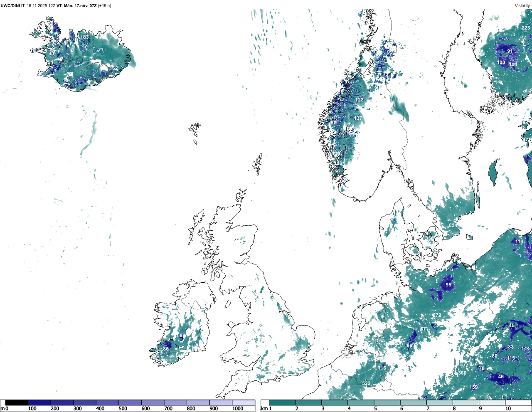The height and width of the screenshot is (412, 532).
Task: Click the 'm' unit label on legend
Action: pos(2,409)
